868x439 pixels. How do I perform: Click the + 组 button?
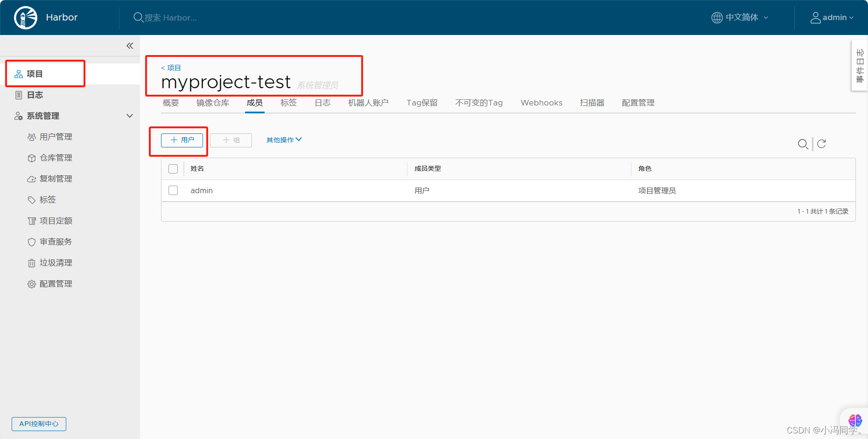click(x=231, y=140)
